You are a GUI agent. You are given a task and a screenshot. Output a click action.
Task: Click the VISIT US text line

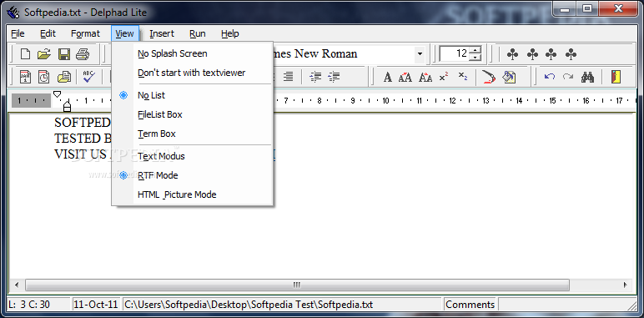coord(83,154)
